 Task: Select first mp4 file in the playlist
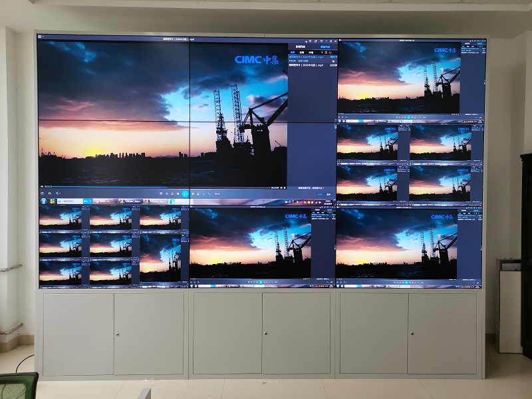pos(306,57)
